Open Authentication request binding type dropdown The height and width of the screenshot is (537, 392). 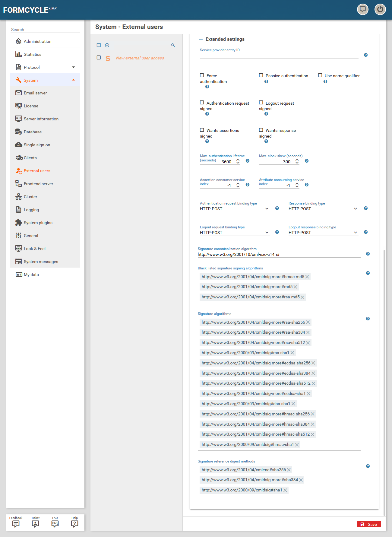234,209
